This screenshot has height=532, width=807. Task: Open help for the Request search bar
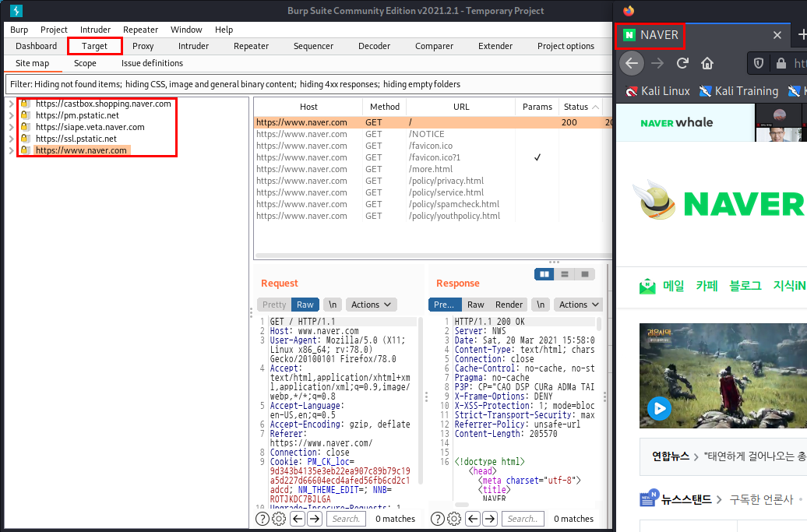[x=262, y=519]
